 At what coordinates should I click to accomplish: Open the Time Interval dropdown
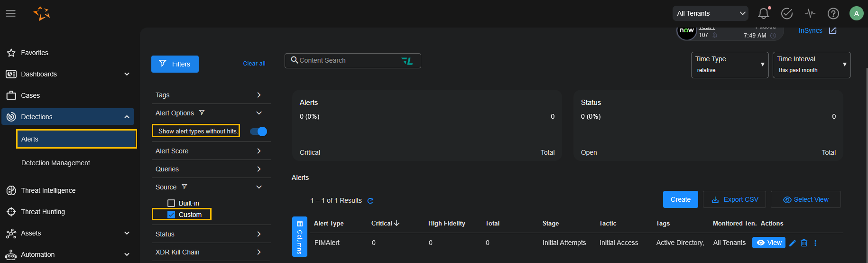[811, 65]
